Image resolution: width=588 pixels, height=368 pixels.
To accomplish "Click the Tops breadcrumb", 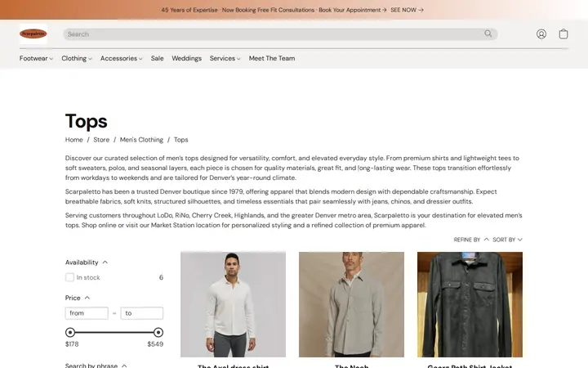I will [x=180, y=140].
